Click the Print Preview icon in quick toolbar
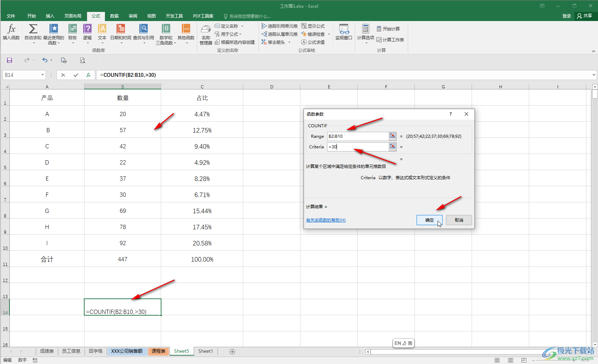Screen dimensions: 598x364 tap(82, 60)
